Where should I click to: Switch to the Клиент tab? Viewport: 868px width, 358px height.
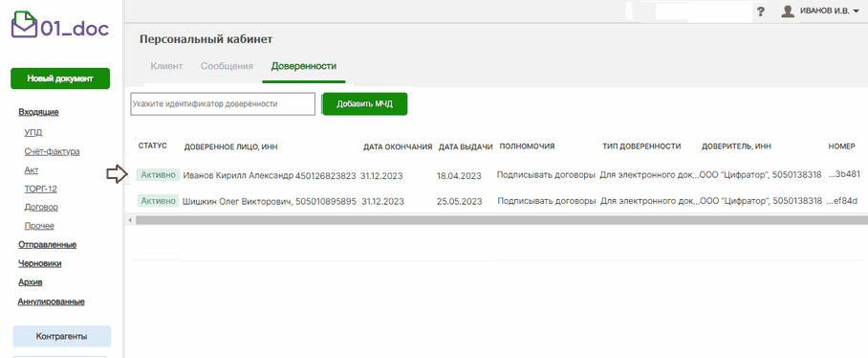tap(166, 66)
